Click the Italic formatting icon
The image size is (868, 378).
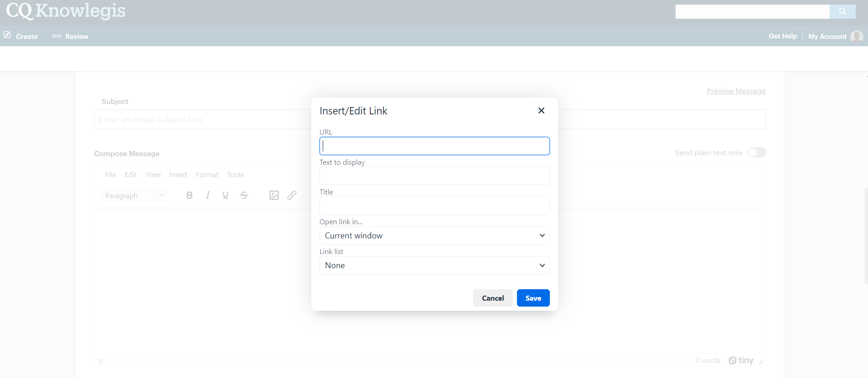click(208, 195)
